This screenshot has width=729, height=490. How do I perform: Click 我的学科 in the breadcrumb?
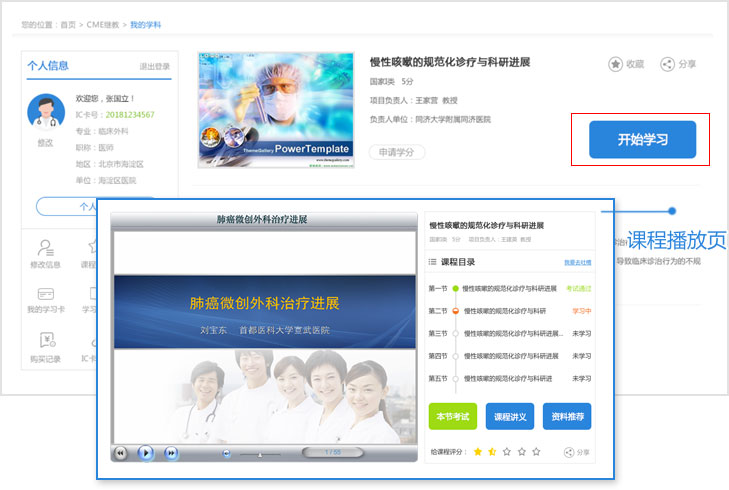coord(146,25)
